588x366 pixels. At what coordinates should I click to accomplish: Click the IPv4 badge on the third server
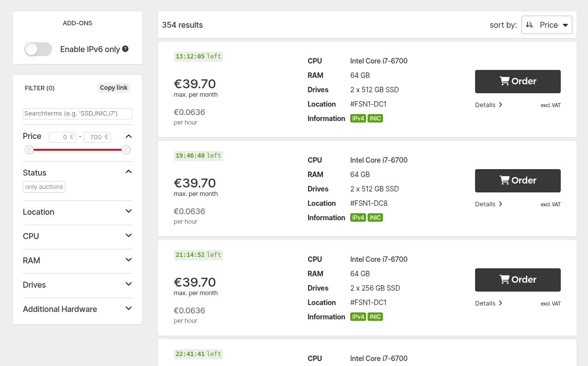(358, 317)
